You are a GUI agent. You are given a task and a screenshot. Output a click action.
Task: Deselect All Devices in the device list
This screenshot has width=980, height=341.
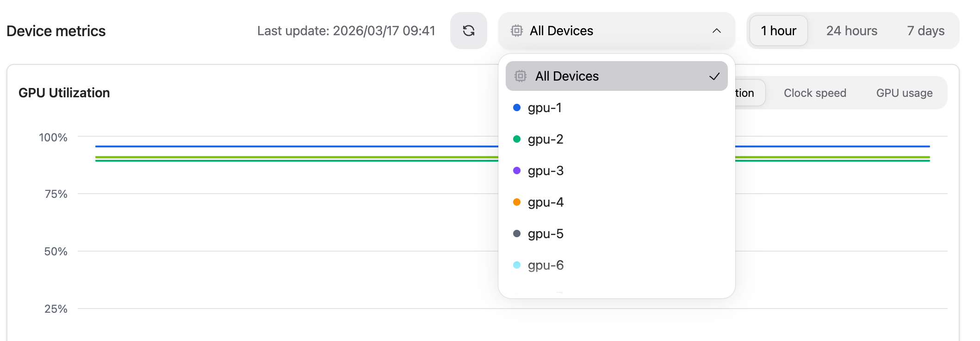[x=567, y=76]
